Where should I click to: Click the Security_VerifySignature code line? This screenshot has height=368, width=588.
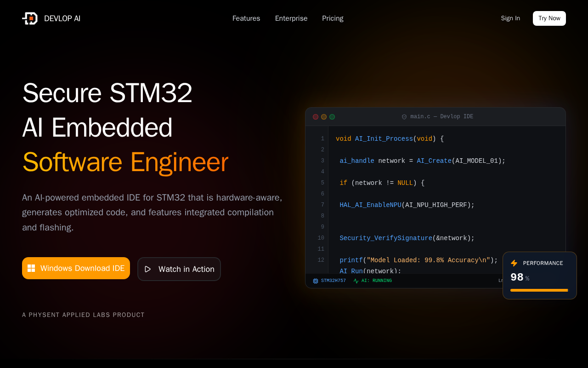[407, 238]
